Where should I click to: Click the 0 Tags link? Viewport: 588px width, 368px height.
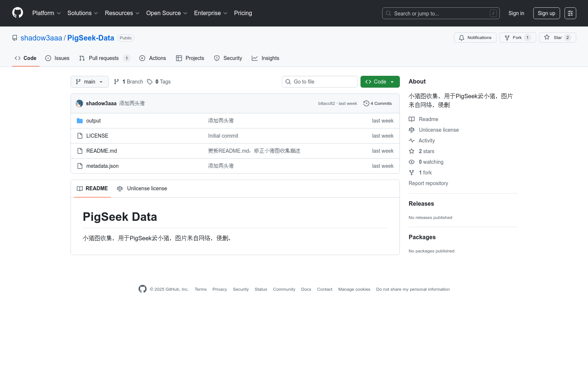point(159,82)
